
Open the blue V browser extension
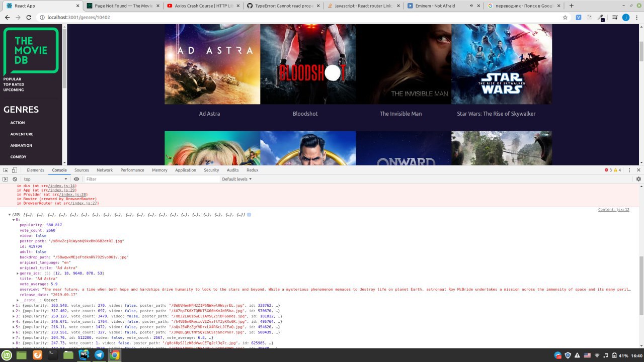click(x=579, y=17)
